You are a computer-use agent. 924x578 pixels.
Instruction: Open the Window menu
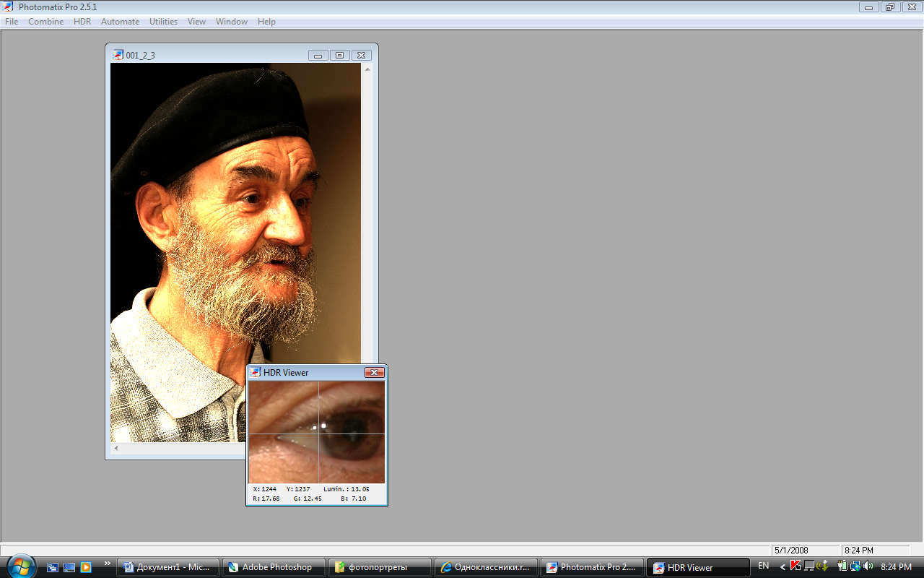click(x=232, y=22)
